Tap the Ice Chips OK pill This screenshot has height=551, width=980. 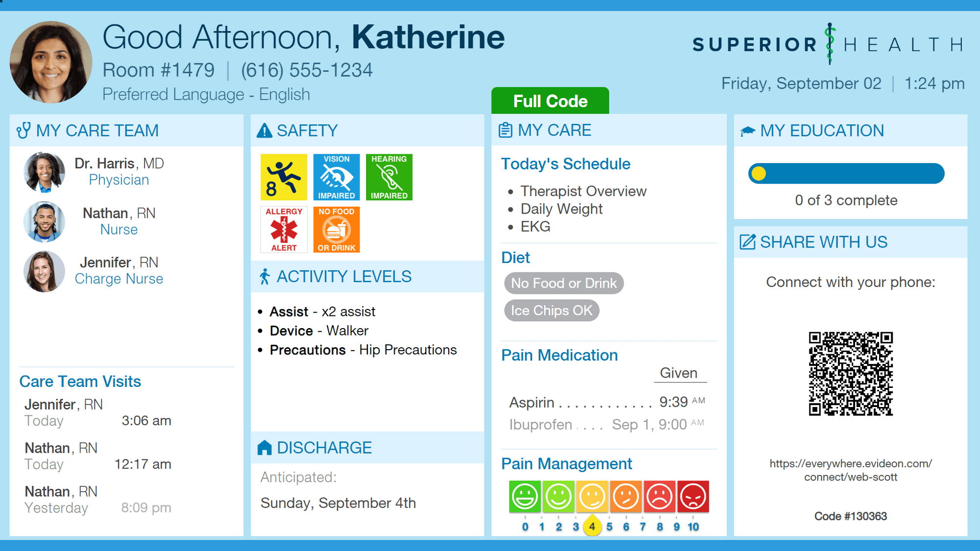coord(551,311)
